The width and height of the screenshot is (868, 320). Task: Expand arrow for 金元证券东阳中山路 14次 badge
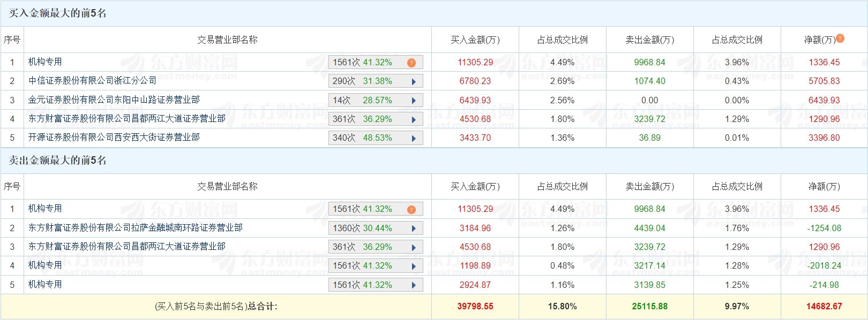click(414, 101)
